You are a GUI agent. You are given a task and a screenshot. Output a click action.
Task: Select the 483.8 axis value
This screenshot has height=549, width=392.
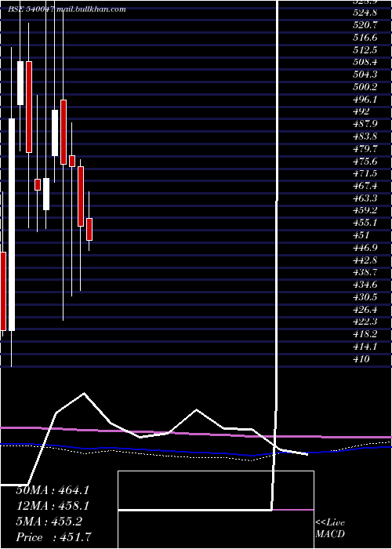pyautogui.click(x=365, y=136)
